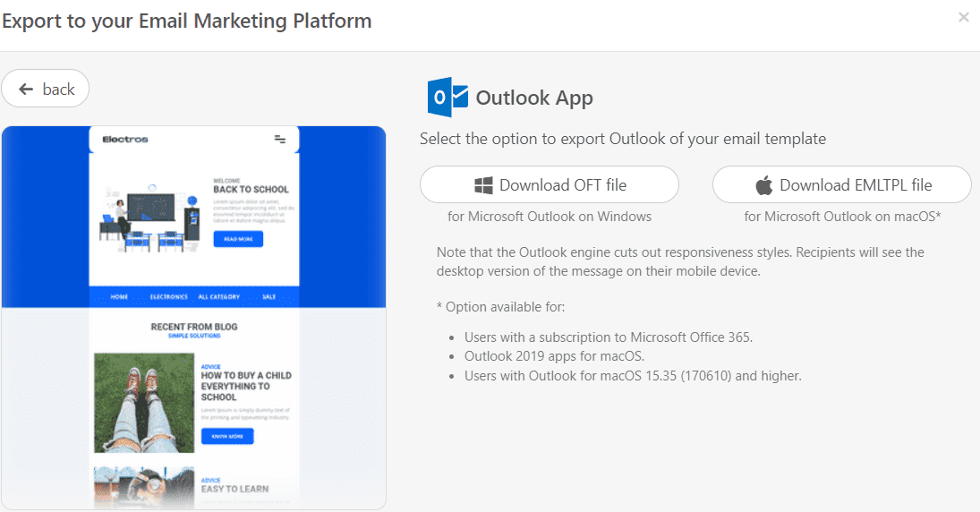Click ALL CATEGORY in the preview navigation

pyautogui.click(x=218, y=297)
